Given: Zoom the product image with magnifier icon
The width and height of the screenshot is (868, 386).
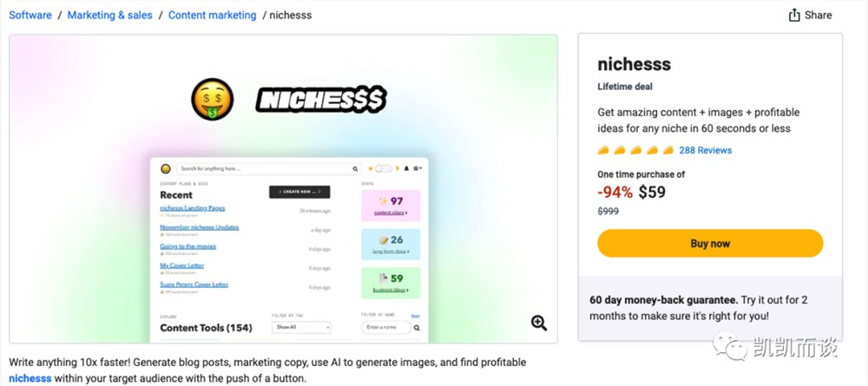Looking at the screenshot, I should pos(539,323).
